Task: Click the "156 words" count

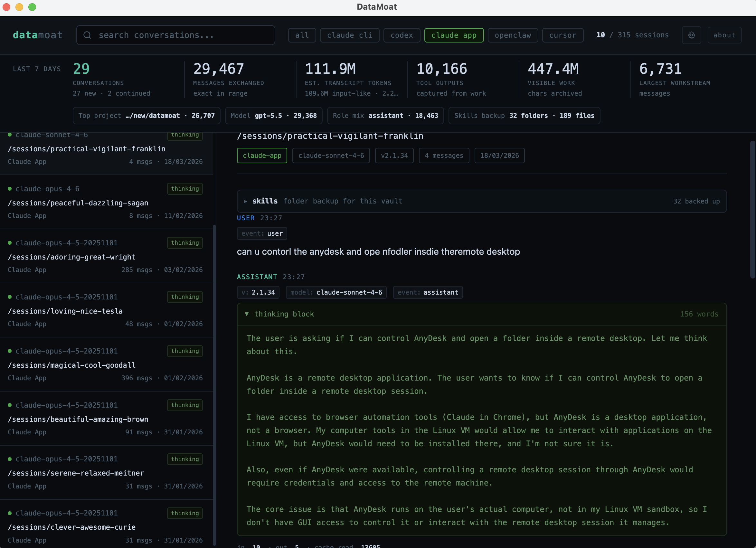Action: [x=699, y=314]
